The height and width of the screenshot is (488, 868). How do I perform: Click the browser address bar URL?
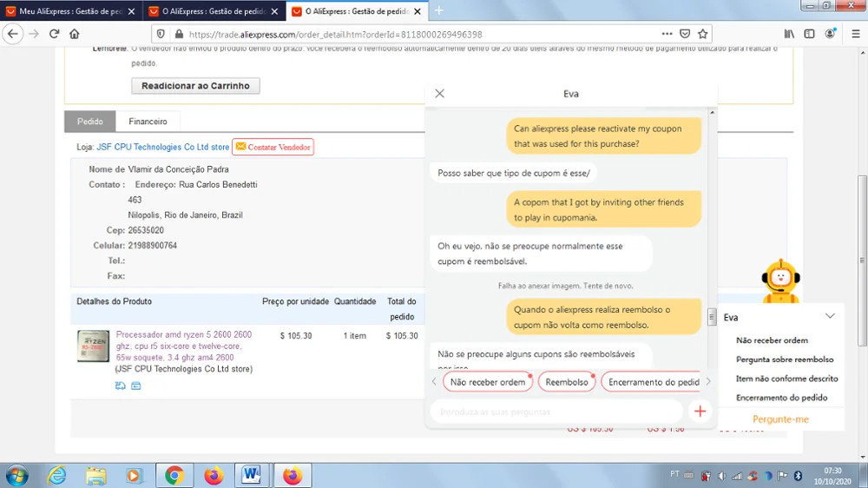tap(335, 35)
